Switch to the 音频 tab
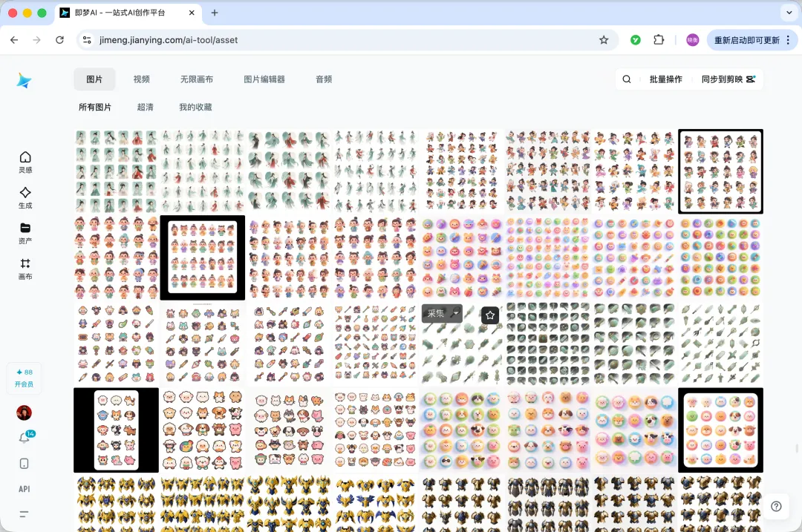 (324, 79)
